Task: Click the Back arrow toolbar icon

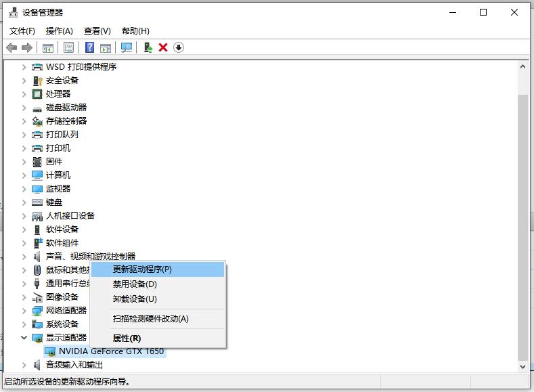Action: click(12, 47)
